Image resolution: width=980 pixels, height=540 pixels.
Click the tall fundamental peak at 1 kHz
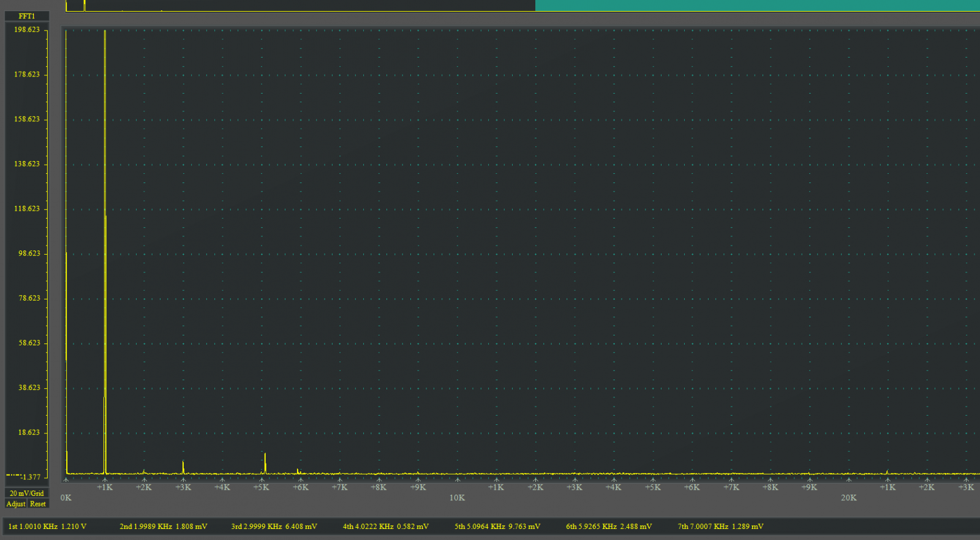click(x=105, y=251)
